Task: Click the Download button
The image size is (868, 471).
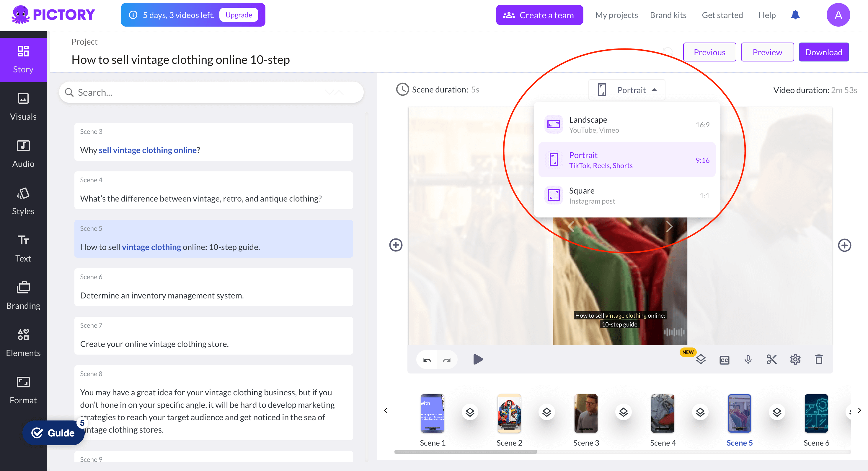Action: [823, 52]
